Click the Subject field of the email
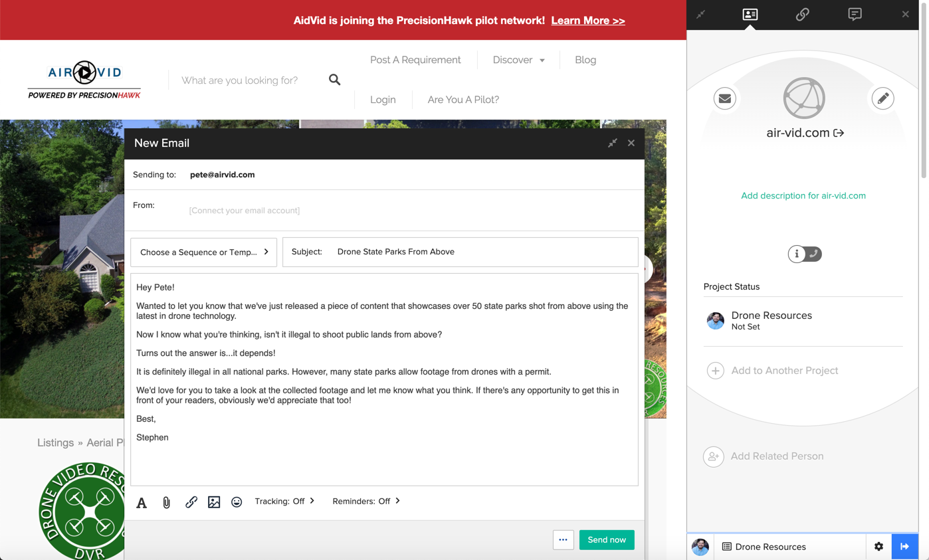Viewport: 929px width, 560px height. pos(478,252)
